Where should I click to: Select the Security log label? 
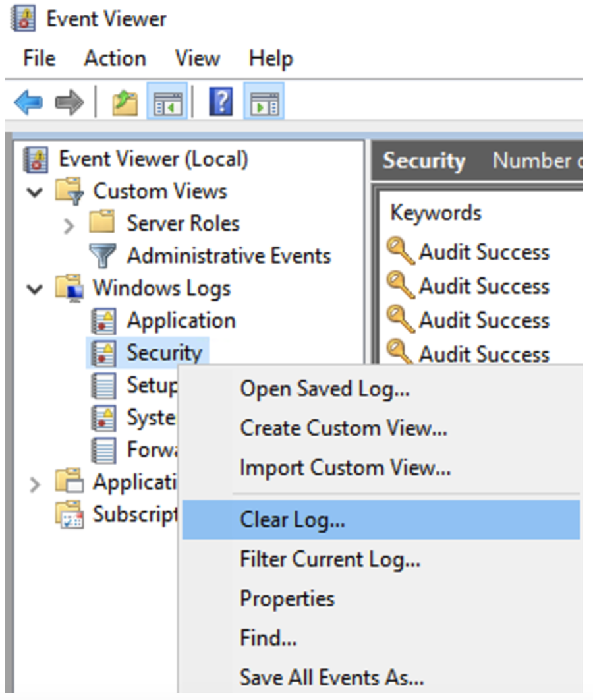pyautogui.click(x=165, y=353)
